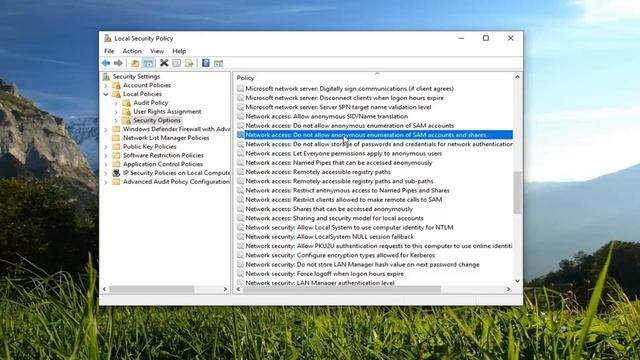Select 'Restrict clients allowed to make remote calls to SAM'
The image size is (640, 360).
pos(344,200)
